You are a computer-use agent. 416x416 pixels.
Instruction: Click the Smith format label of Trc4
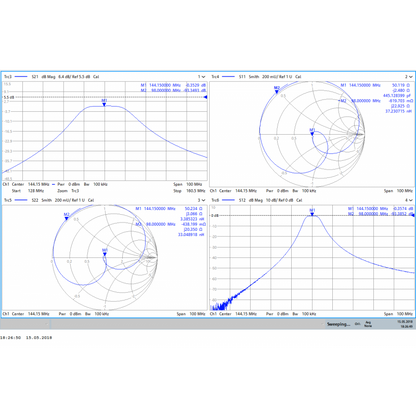(x=254, y=77)
